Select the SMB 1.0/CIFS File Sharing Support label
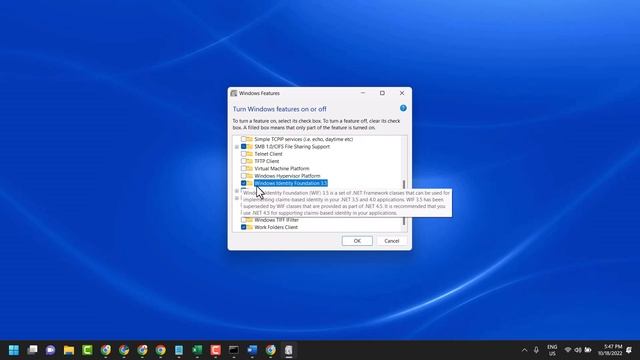The height and width of the screenshot is (360, 640). tap(292, 147)
